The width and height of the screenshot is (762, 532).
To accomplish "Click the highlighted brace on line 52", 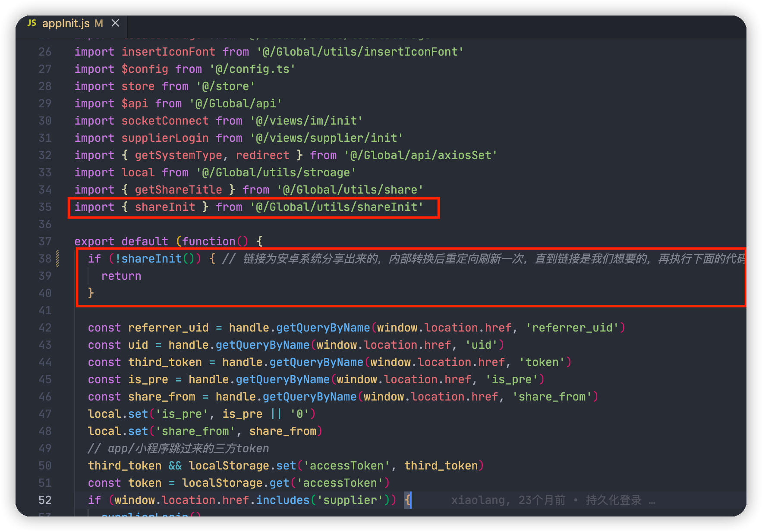I will (x=408, y=500).
